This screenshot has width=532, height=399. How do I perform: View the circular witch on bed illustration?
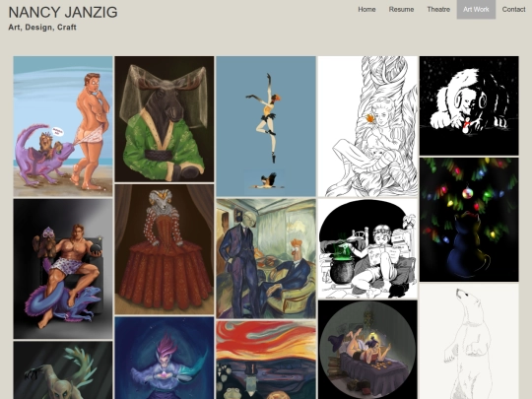(367, 350)
